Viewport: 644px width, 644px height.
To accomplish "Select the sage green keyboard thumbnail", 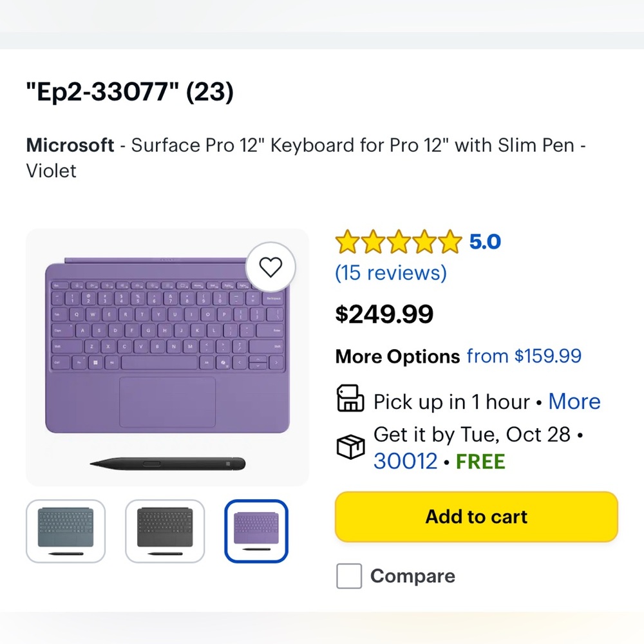I will pos(65,530).
